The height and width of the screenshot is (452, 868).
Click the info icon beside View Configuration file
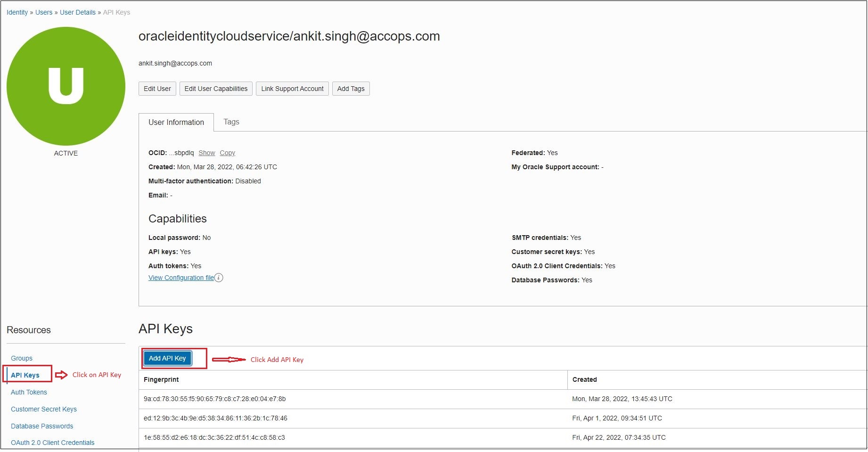[219, 278]
